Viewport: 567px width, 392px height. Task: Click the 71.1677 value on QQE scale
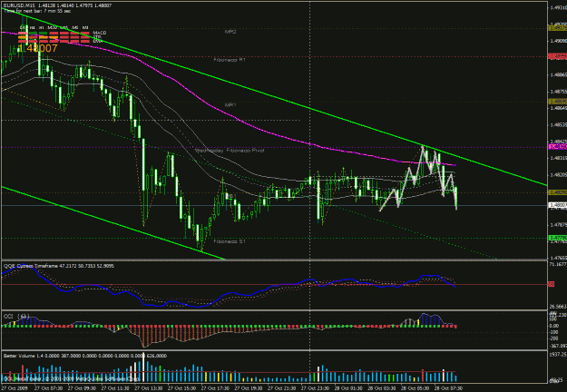(x=558, y=265)
